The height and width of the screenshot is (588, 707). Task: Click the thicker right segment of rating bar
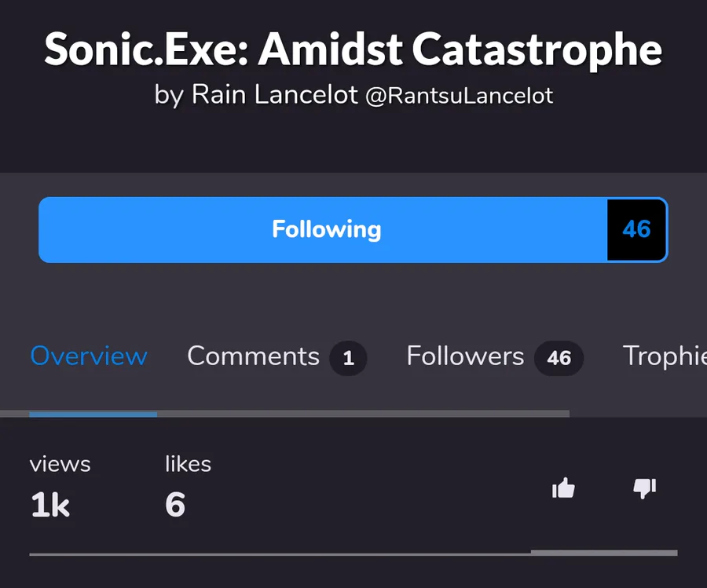click(603, 553)
